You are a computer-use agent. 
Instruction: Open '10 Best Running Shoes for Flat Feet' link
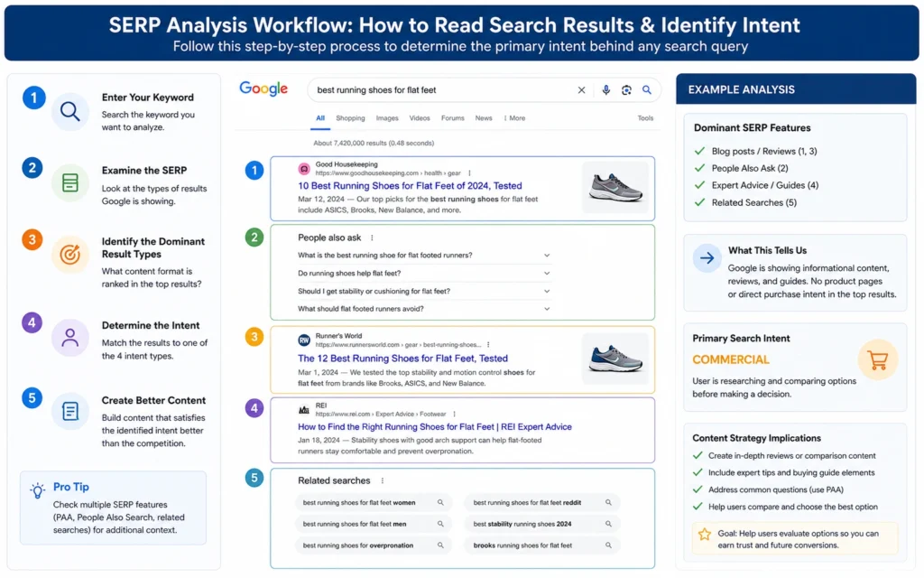(x=410, y=186)
